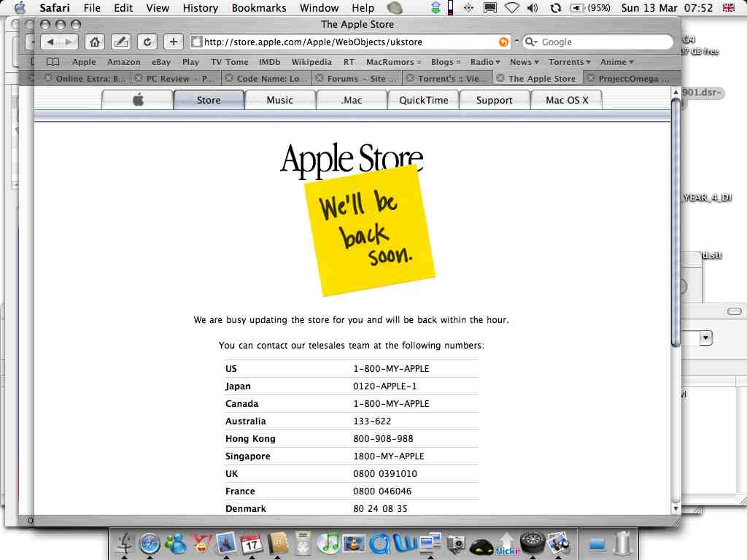
Task: Reload the Apple Store page
Action: point(147,42)
